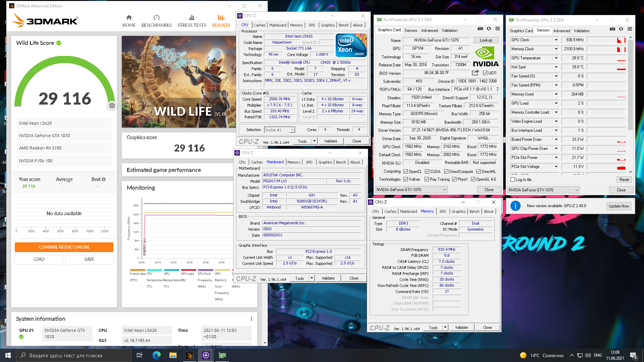Click the Lookup button in GPU-Z
Viewport: 644px width, 362px height.
(x=486, y=40)
